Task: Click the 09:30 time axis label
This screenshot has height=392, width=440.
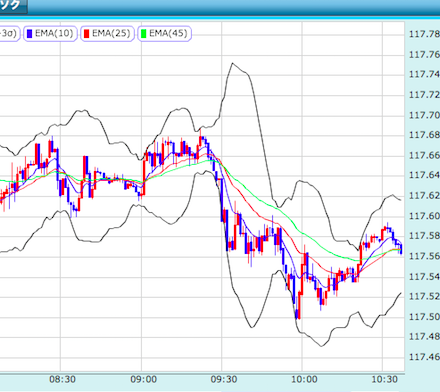Action: 224,379
